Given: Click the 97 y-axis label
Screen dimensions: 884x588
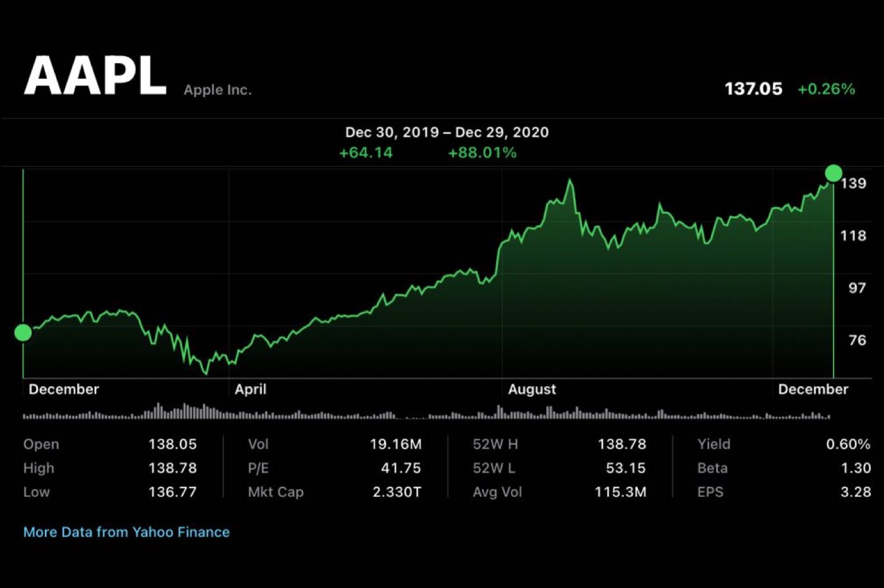Looking at the screenshot, I should 857,288.
